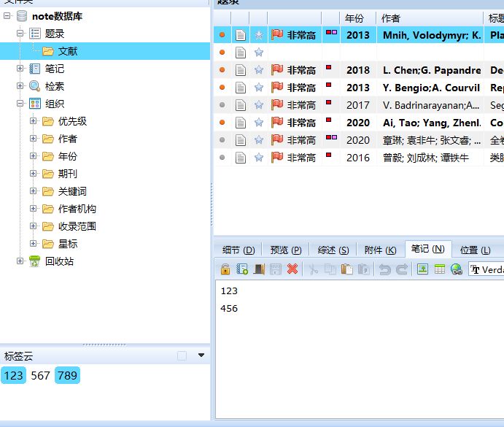Image resolution: width=504 pixels, height=427 pixels.
Task: Toggle read-status dot of the 2017 Badrinarayanan entry
Action: point(222,105)
